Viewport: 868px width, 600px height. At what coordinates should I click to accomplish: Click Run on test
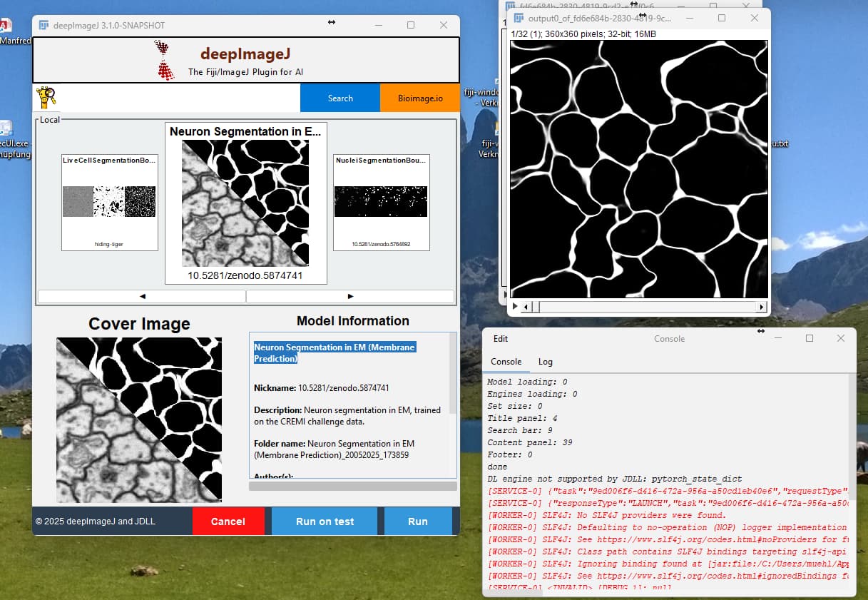click(x=324, y=521)
